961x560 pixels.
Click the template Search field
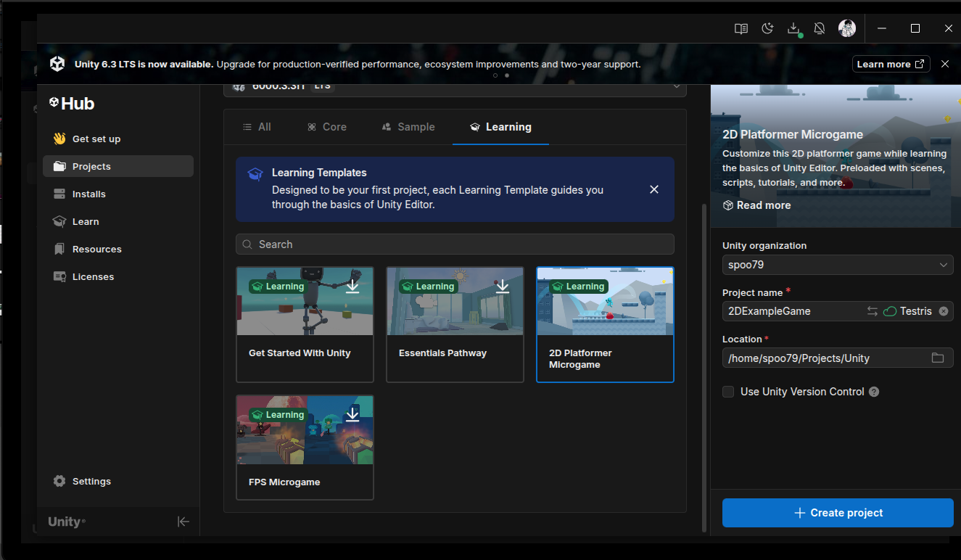point(455,244)
